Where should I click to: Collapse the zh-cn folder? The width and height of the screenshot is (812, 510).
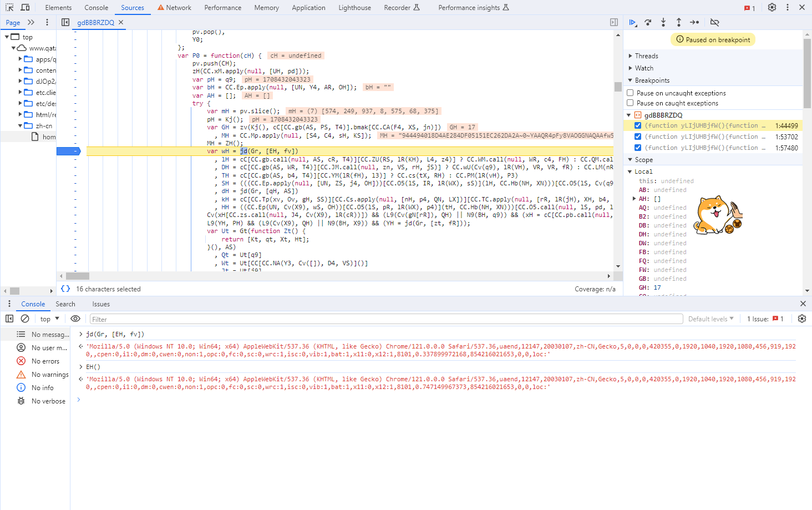21,125
